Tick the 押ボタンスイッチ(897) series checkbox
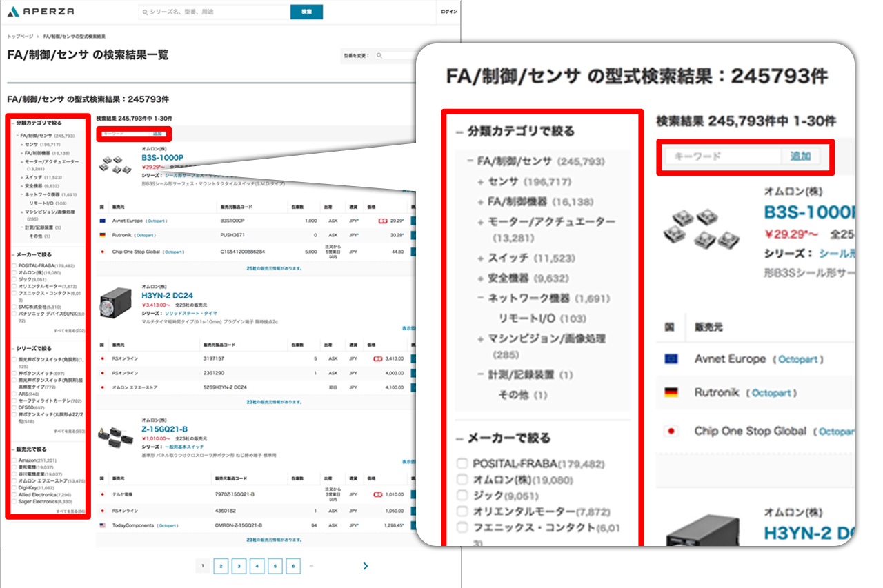This screenshot has height=588, width=883. coord(15,373)
